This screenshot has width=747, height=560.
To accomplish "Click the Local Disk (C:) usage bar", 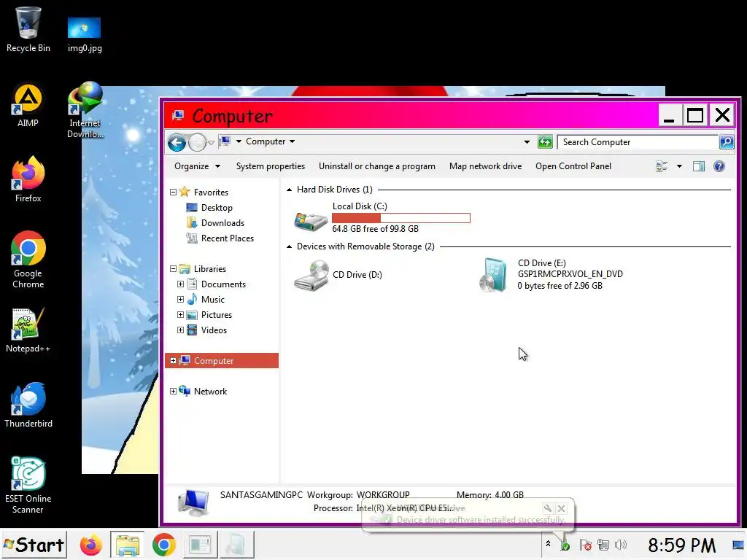I will (401, 218).
